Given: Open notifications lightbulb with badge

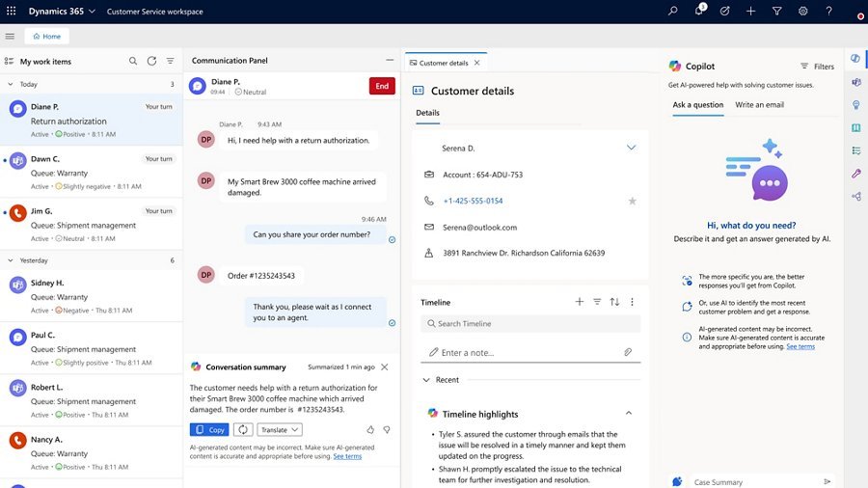Looking at the screenshot, I should tap(699, 10).
